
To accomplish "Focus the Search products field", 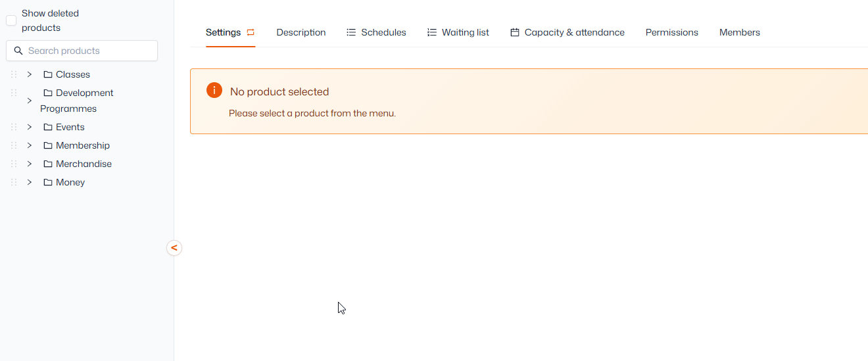I will (x=82, y=51).
